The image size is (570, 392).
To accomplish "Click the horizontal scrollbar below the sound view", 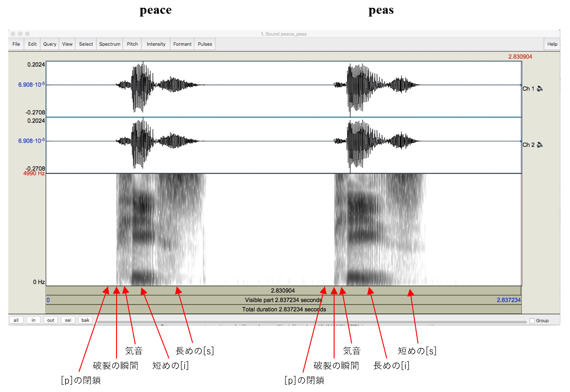I will [x=312, y=322].
